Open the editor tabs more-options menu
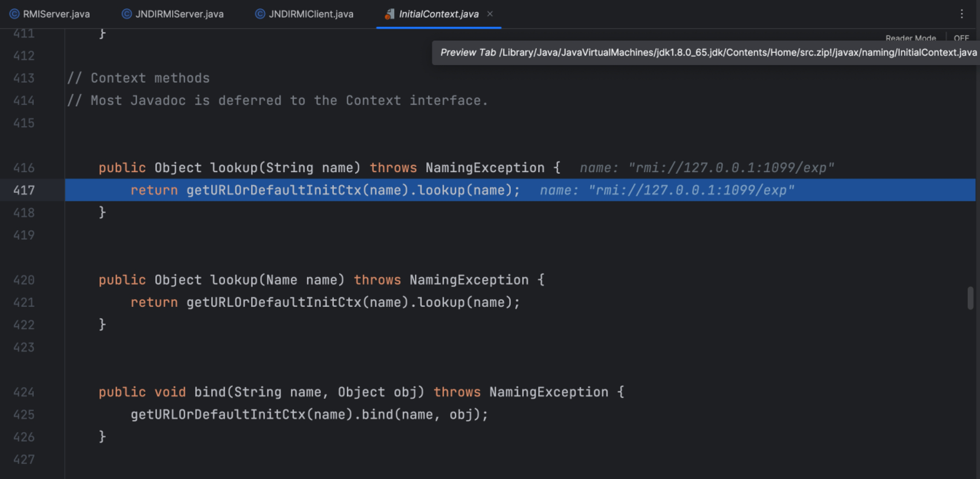The width and height of the screenshot is (980, 479). click(962, 14)
